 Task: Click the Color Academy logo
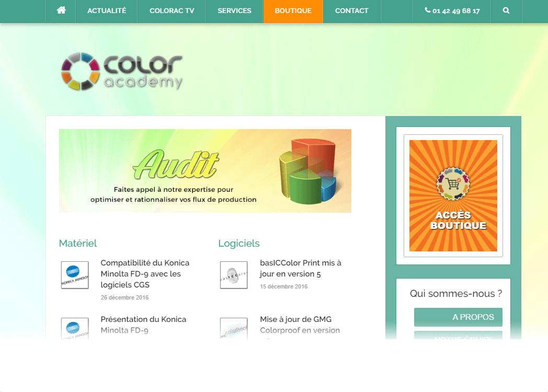coord(122,71)
